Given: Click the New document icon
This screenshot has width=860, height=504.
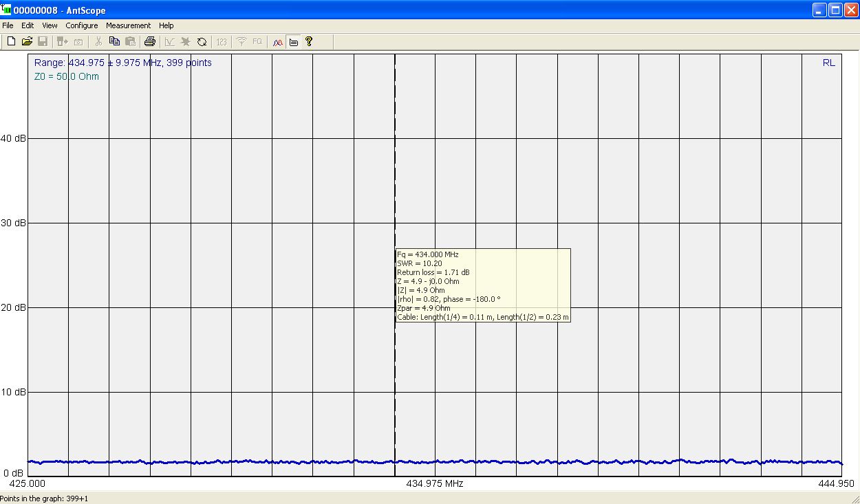Looking at the screenshot, I should pyautogui.click(x=11, y=42).
